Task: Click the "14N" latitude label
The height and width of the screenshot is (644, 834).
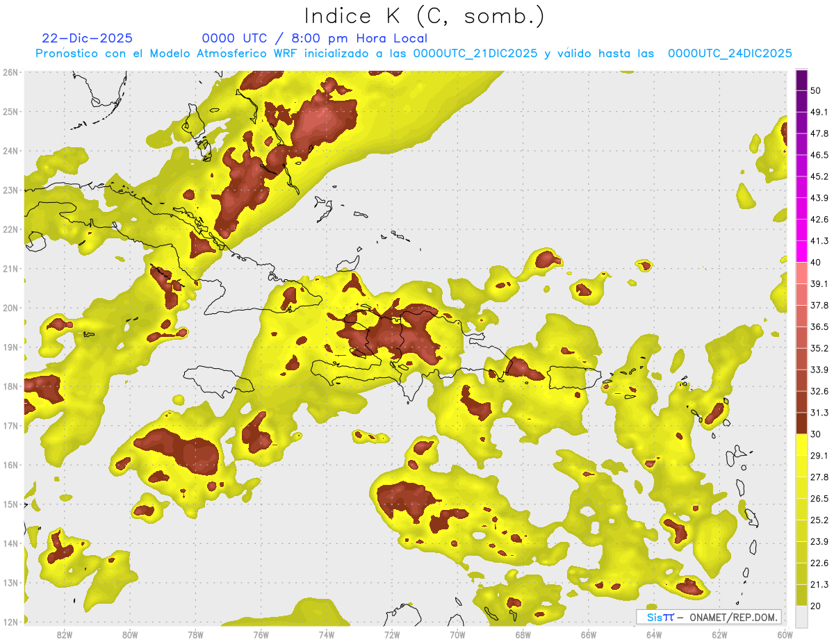Action: pyautogui.click(x=10, y=543)
